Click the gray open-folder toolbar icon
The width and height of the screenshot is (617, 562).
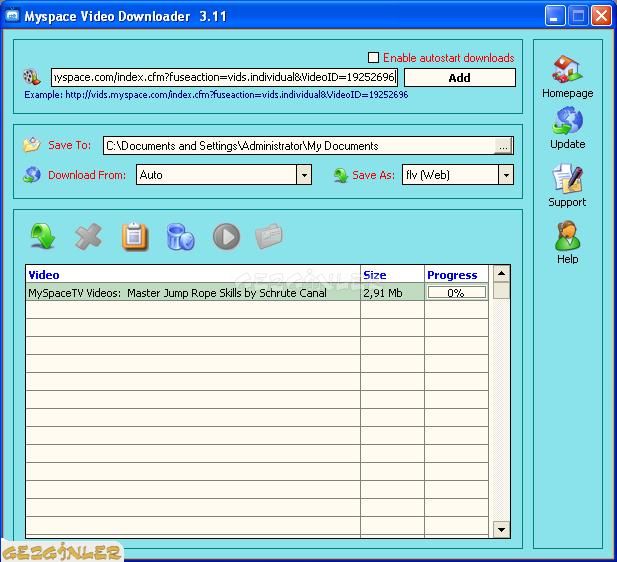tap(269, 236)
